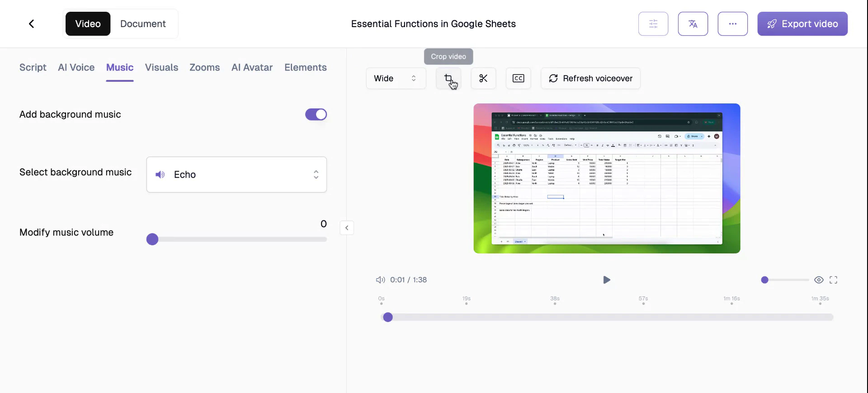This screenshot has height=393, width=868.
Task: Enter fullscreen video mode
Action: point(834,280)
